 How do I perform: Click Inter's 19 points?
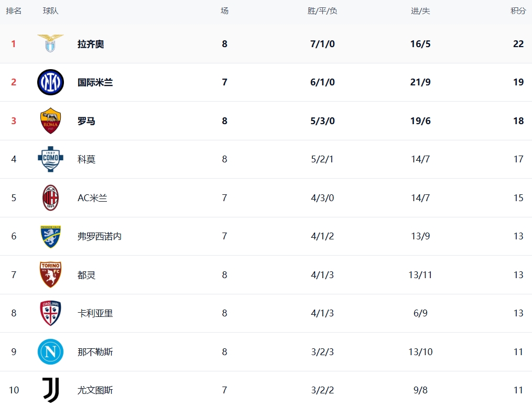(x=518, y=82)
